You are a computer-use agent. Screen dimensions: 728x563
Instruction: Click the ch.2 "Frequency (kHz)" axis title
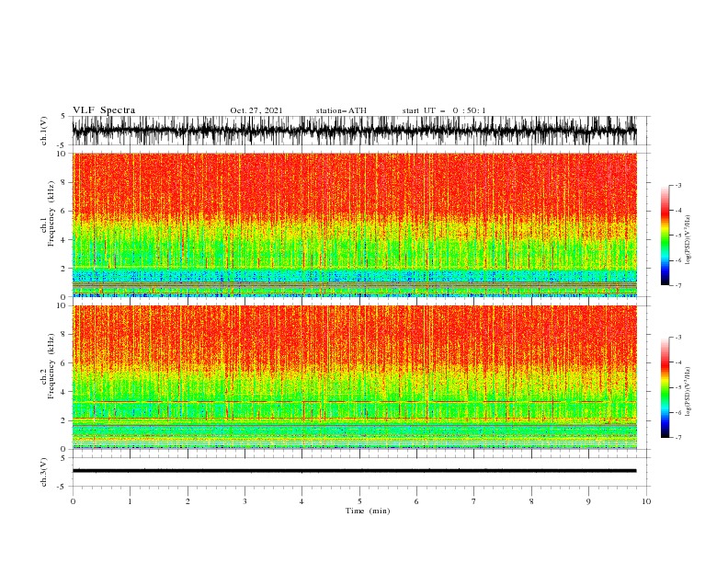[x=51, y=366]
